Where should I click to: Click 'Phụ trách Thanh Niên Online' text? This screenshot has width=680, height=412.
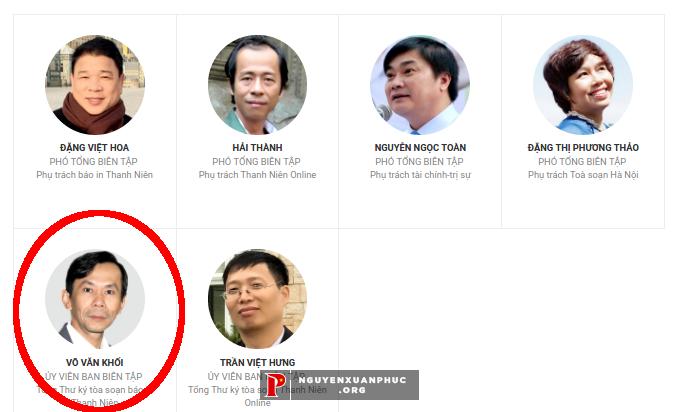258,175
